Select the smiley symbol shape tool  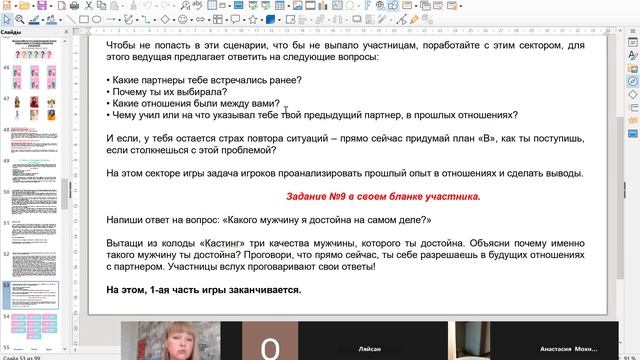182,19
